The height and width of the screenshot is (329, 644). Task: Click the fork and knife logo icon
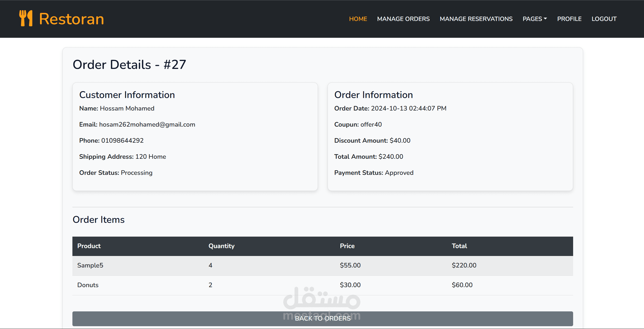pyautogui.click(x=26, y=18)
